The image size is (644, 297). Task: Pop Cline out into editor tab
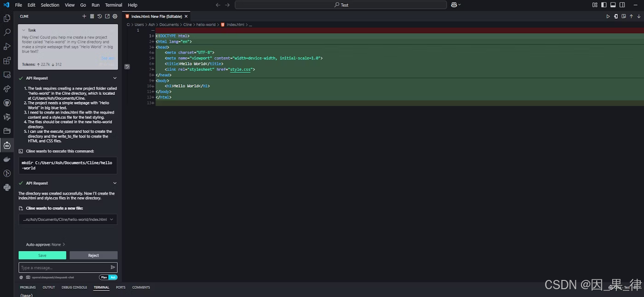pos(107,16)
